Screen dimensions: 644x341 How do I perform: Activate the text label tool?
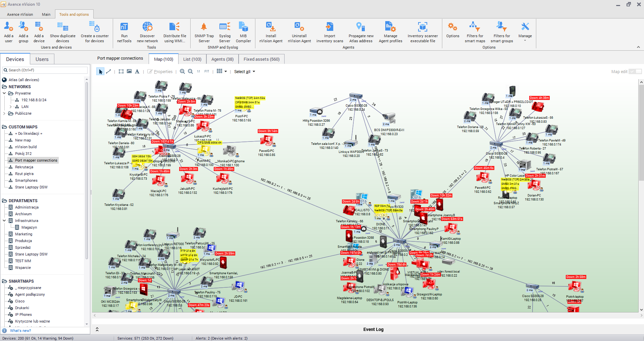[x=137, y=71]
